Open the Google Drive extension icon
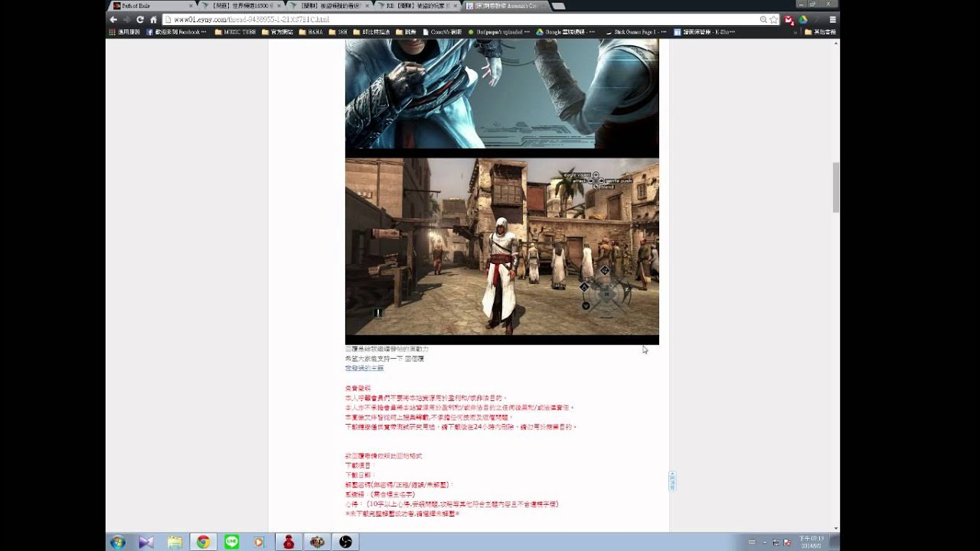 point(803,19)
